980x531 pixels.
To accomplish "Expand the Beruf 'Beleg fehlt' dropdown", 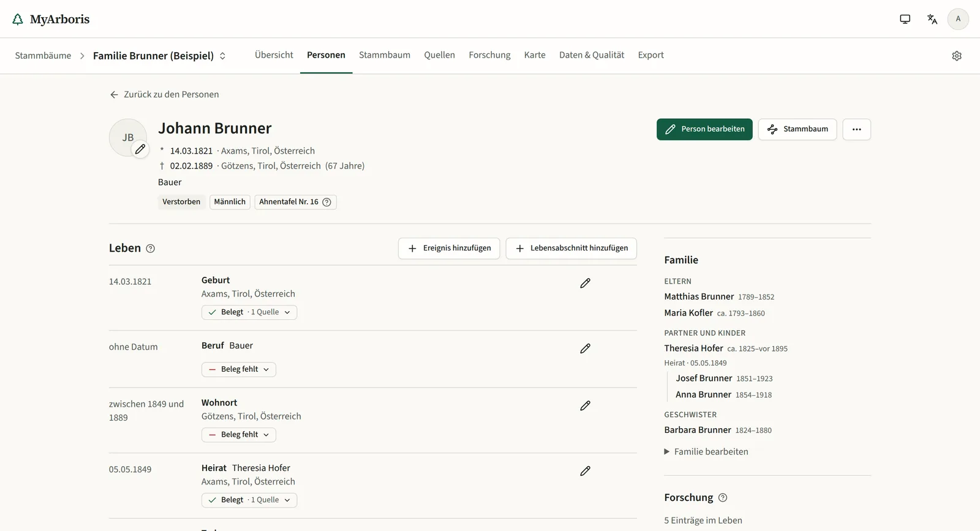I will [x=239, y=369].
